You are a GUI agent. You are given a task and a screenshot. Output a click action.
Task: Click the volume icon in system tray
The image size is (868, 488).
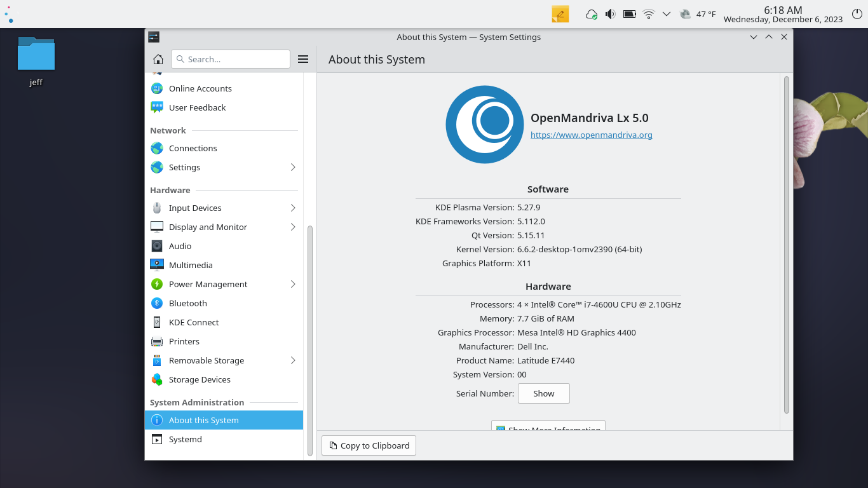pyautogui.click(x=610, y=14)
